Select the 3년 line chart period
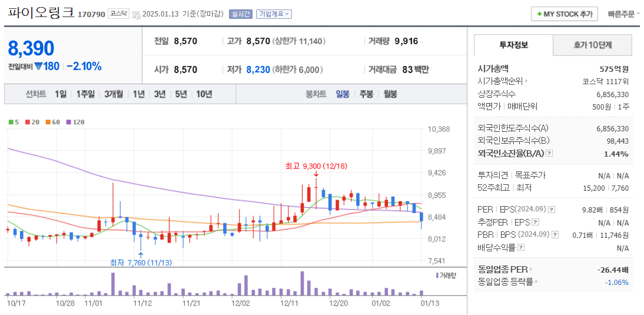 [160, 94]
